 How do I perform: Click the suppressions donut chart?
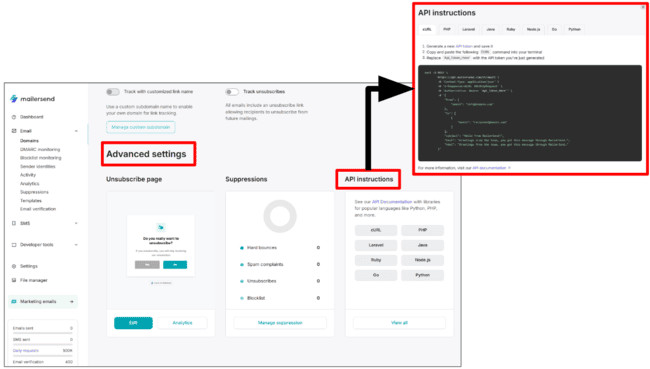[280, 216]
